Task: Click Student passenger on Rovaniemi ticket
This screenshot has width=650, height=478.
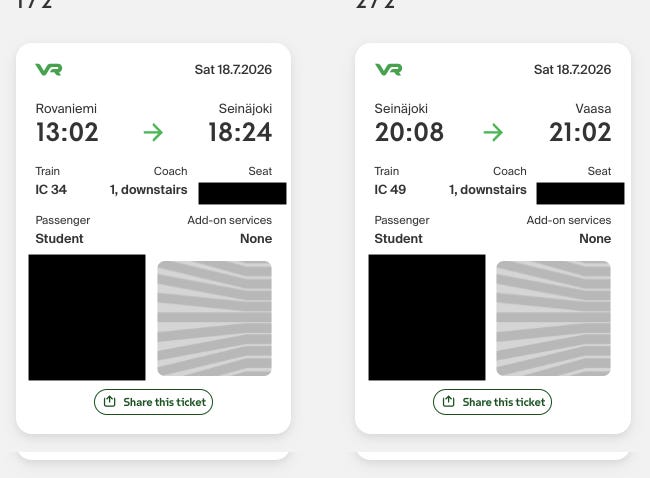Action: point(59,239)
